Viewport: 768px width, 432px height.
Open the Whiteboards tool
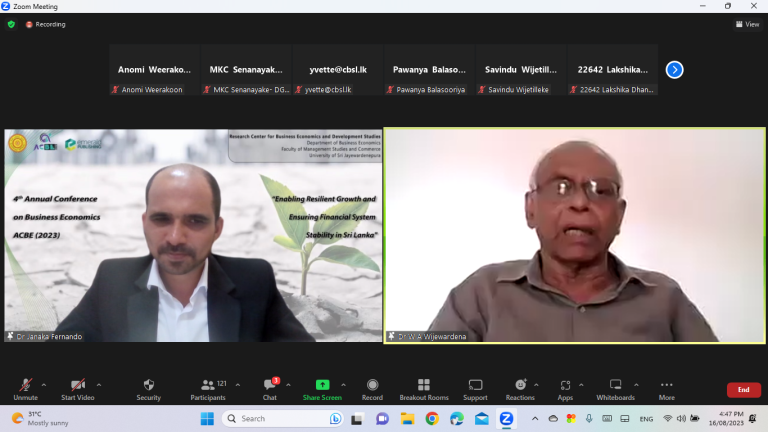coord(616,385)
